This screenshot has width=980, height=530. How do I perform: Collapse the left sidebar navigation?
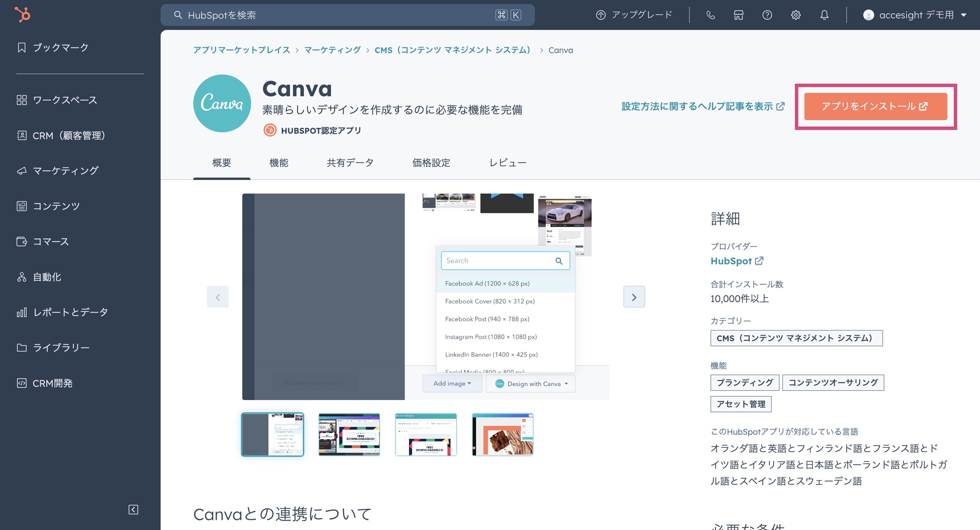coord(133,510)
